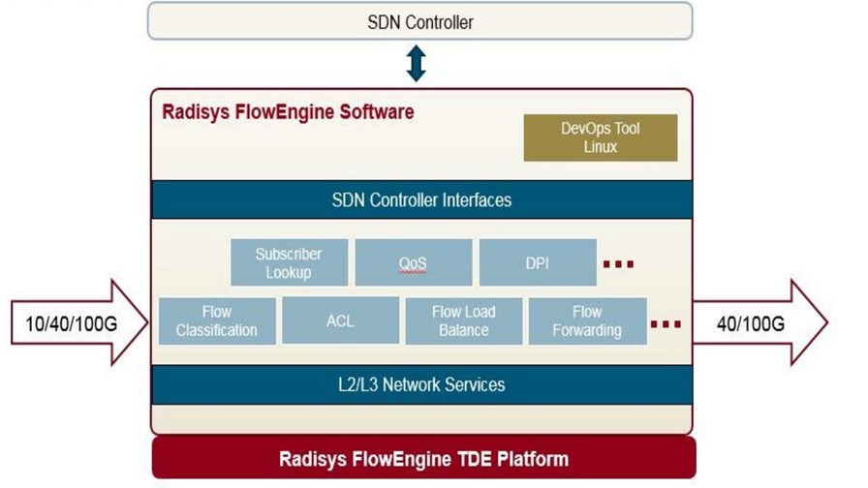Click the double-headed vertical arrow
The width and height of the screenshot is (868, 488).
pyautogui.click(x=417, y=64)
